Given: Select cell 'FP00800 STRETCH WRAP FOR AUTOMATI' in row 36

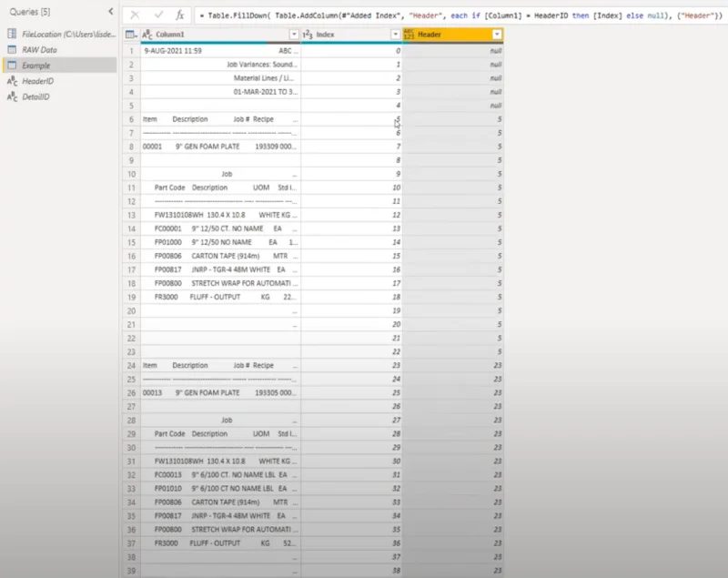Looking at the screenshot, I should click(x=220, y=529).
